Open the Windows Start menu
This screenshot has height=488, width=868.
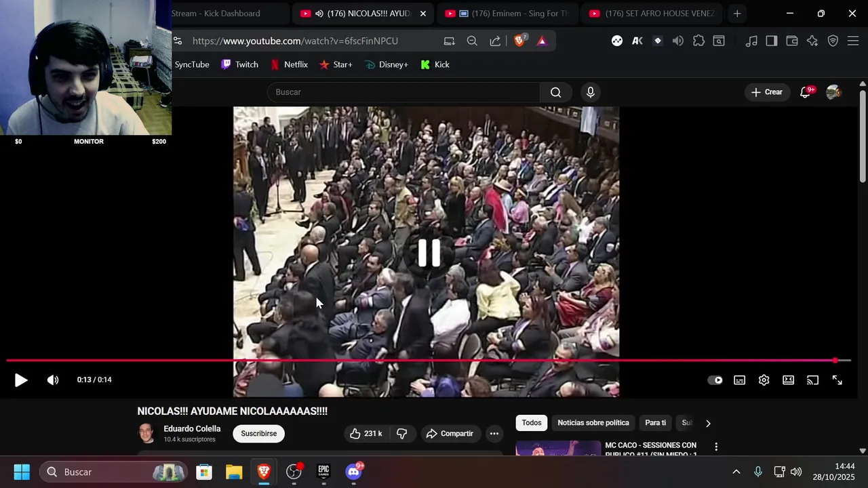[x=22, y=472]
